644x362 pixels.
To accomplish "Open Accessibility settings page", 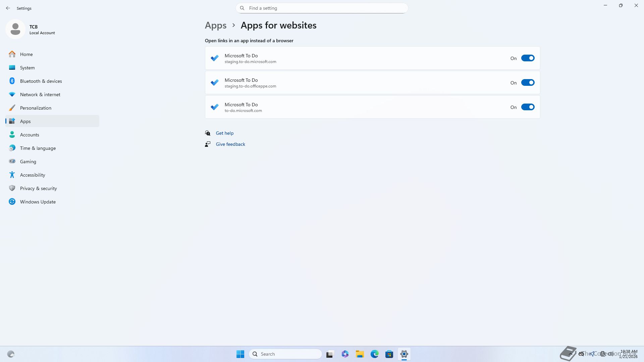I will click(x=32, y=175).
